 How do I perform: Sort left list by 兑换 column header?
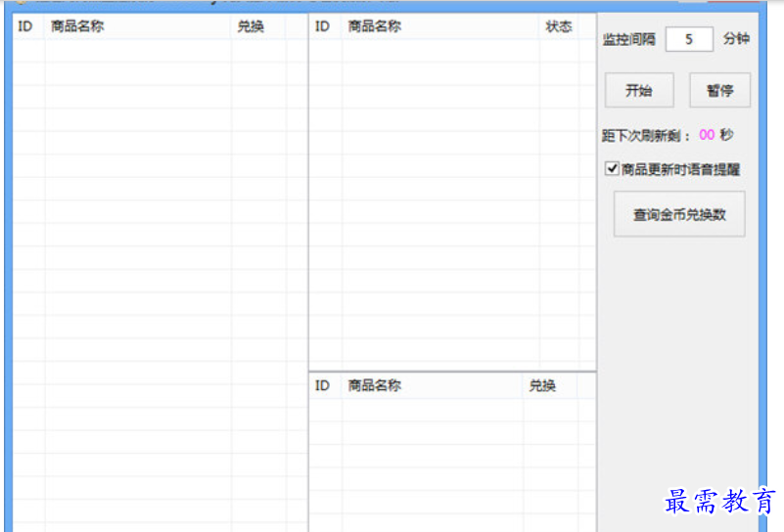click(x=258, y=26)
